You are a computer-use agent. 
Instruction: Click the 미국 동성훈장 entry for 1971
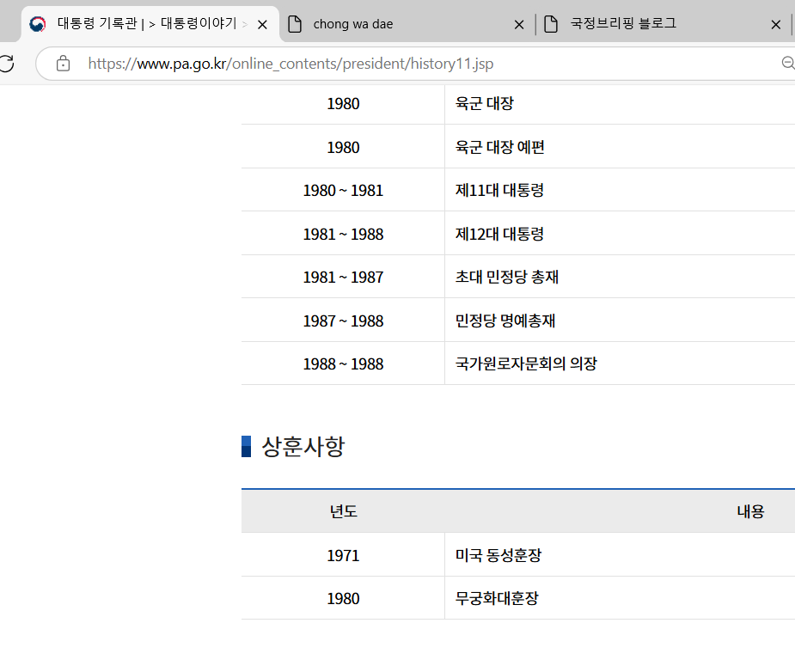point(498,555)
